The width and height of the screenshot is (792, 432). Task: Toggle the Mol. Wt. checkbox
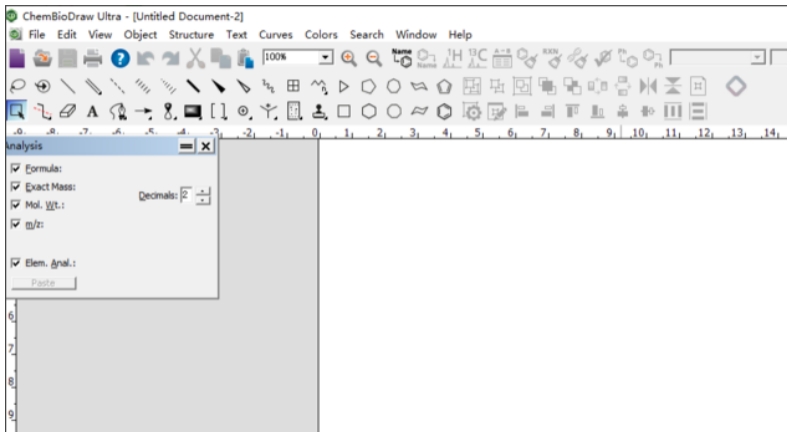[x=16, y=205]
